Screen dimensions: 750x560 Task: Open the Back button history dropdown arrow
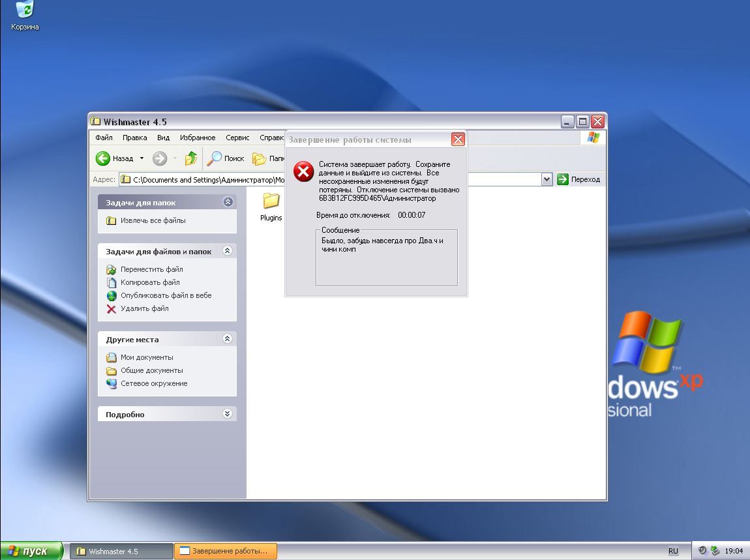pos(142,158)
